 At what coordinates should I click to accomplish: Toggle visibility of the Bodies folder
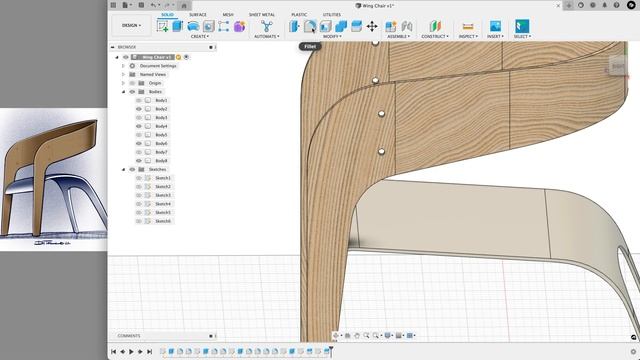click(x=132, y=92)
